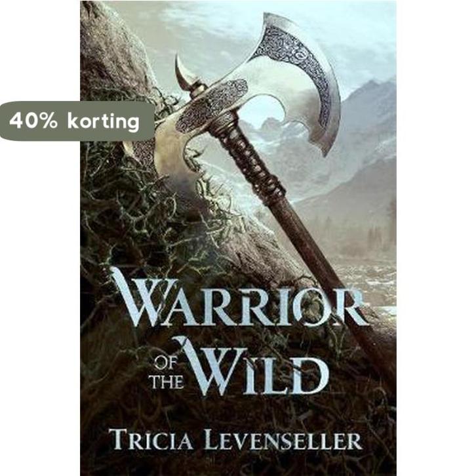Click the '40%' text in the badge

click(x=33, y=121)
